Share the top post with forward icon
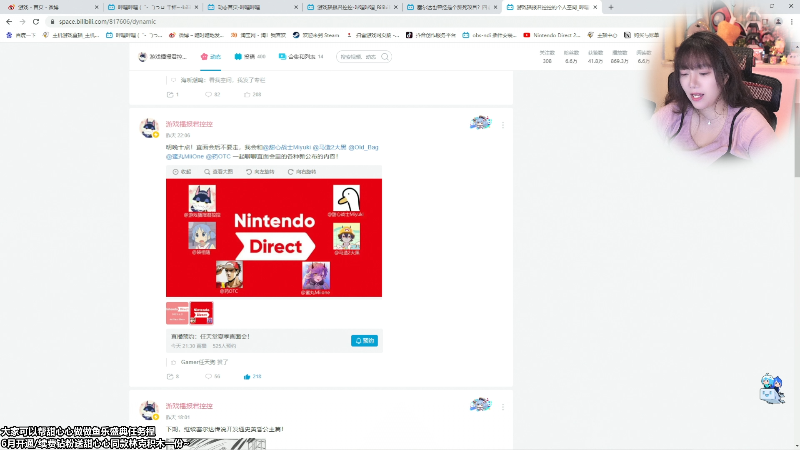800x450 pixels. pyautogui.click(x=172, y=94)
